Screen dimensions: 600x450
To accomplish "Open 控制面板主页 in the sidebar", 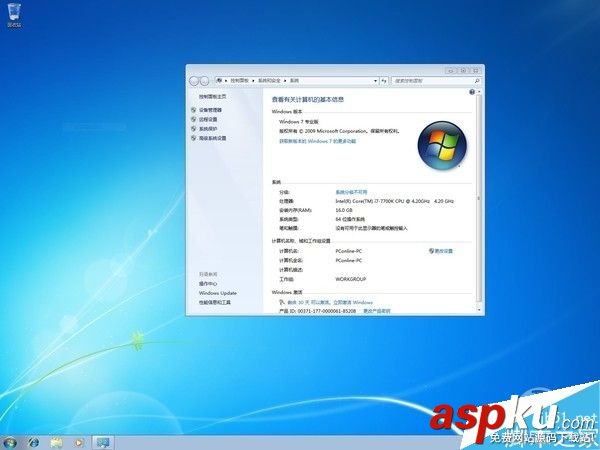I will pyautogui.click(x=212, y=97).
